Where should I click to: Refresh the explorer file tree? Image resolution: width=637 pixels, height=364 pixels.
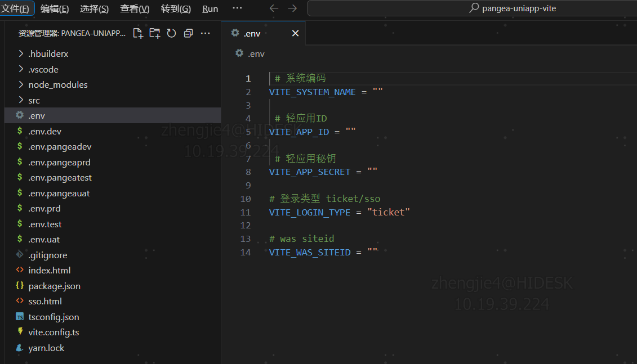(171, 33)
